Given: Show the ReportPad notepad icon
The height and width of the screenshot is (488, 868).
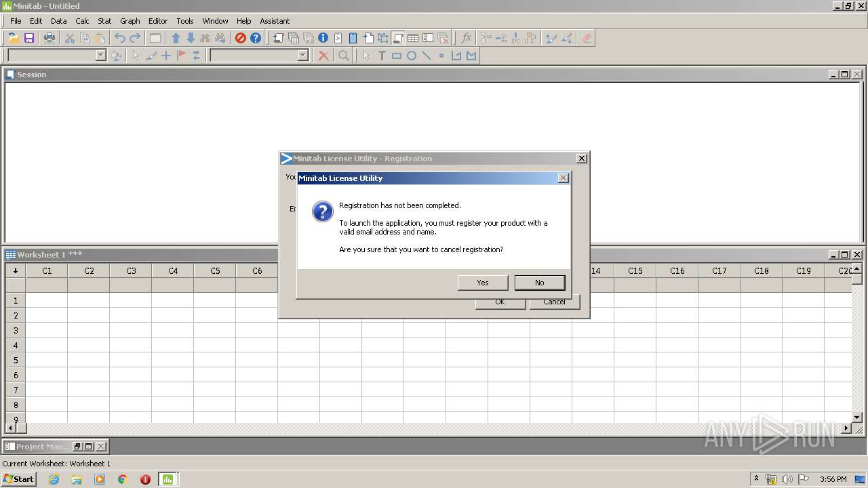Looking at the screenshot, I should click(353, 38).
